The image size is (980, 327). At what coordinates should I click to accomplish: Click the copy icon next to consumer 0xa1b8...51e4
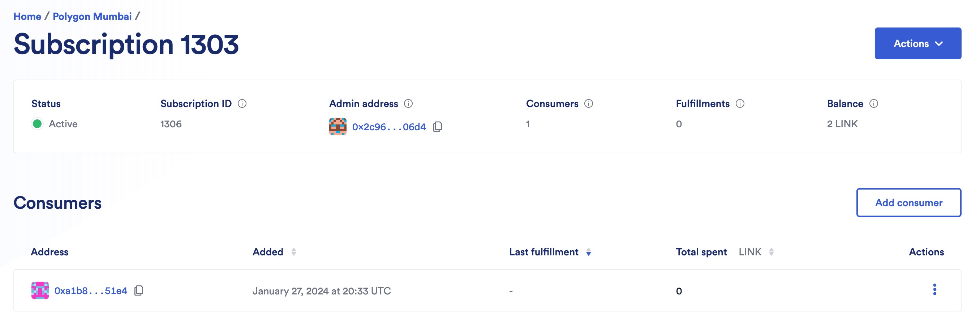(x=139, y=290)
